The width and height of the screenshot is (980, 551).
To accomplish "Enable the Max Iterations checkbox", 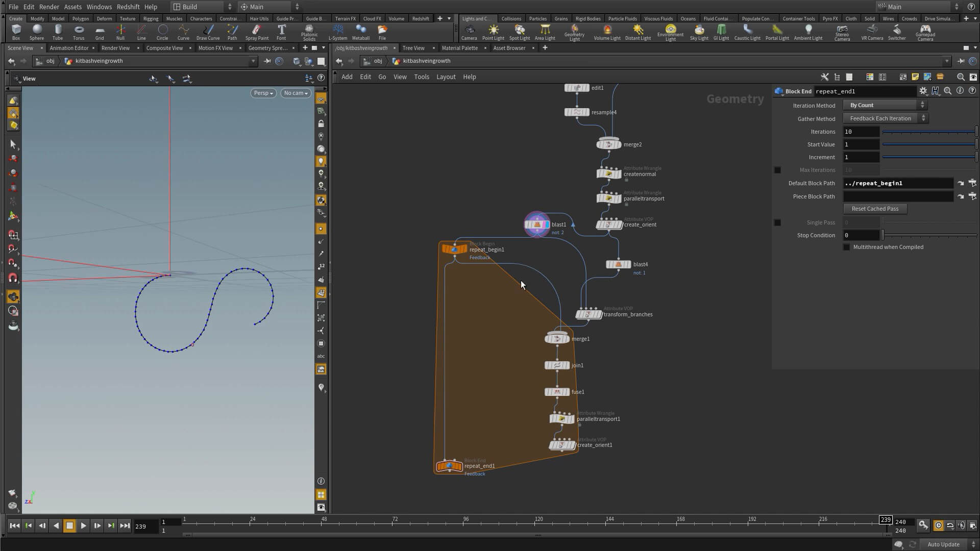I will coord(777,170).
